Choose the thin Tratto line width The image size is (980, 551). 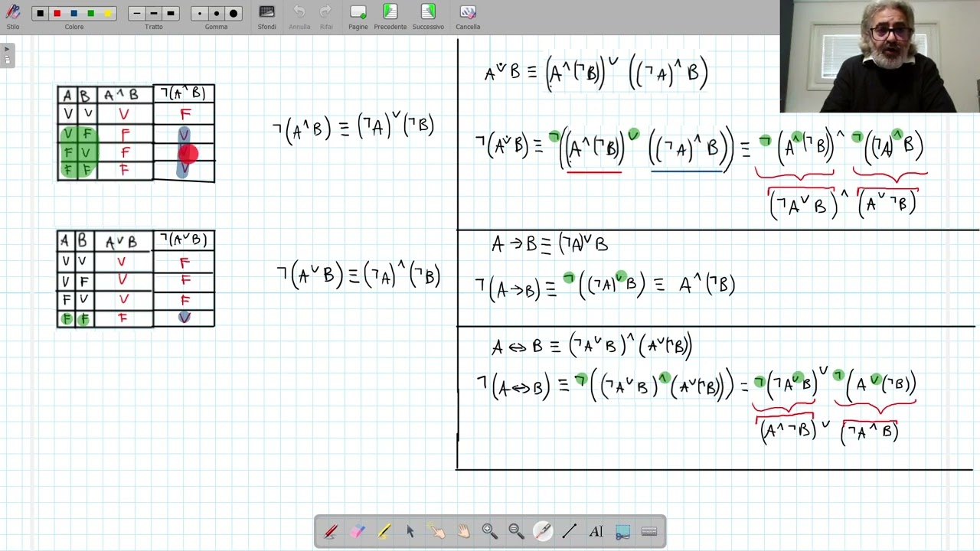pos(136,13)
